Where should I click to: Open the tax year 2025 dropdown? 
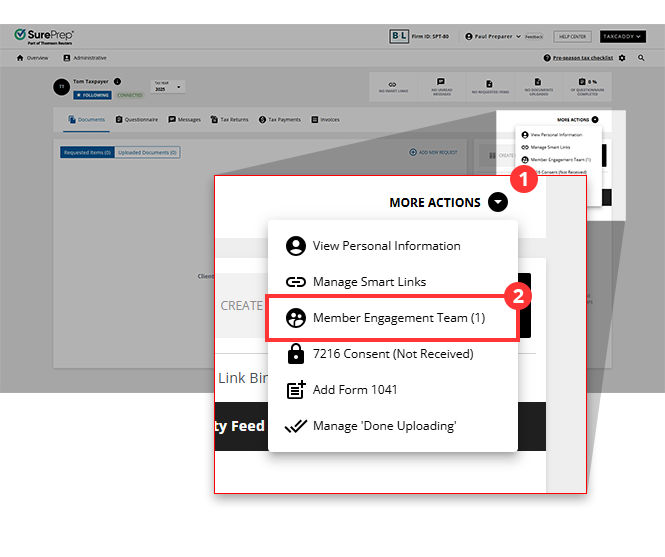coord(168,87)
